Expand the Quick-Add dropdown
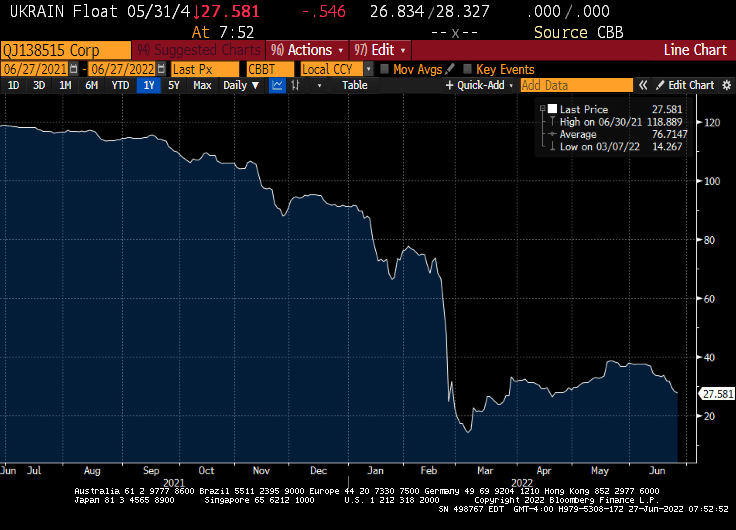This screenshot has width=736, height=530. (478, 85)
